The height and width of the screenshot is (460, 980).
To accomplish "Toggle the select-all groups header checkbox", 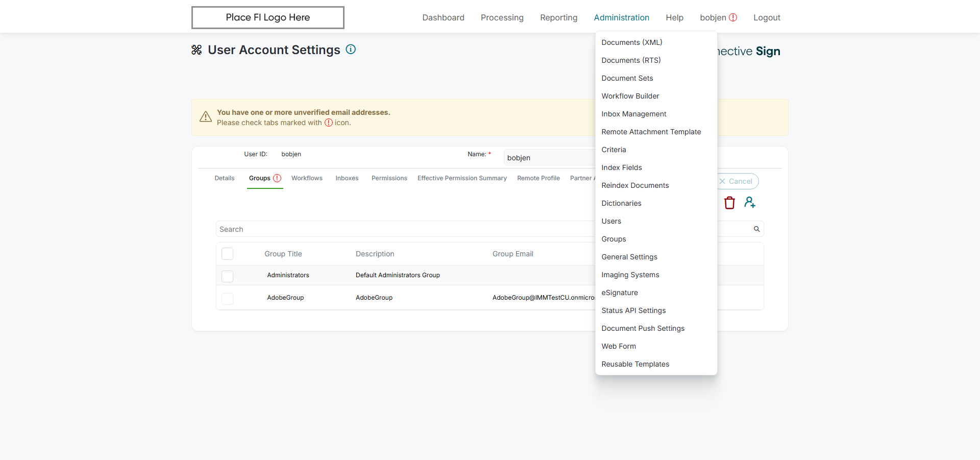I will (228, 254).
